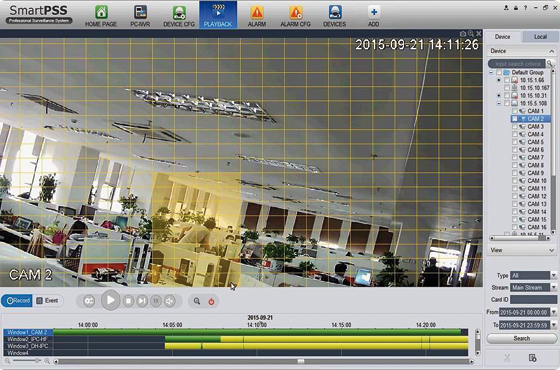The width and height of the screenshot is (560, 370).
Task: Click the ADD plus icon
Action: coord(374,13)
